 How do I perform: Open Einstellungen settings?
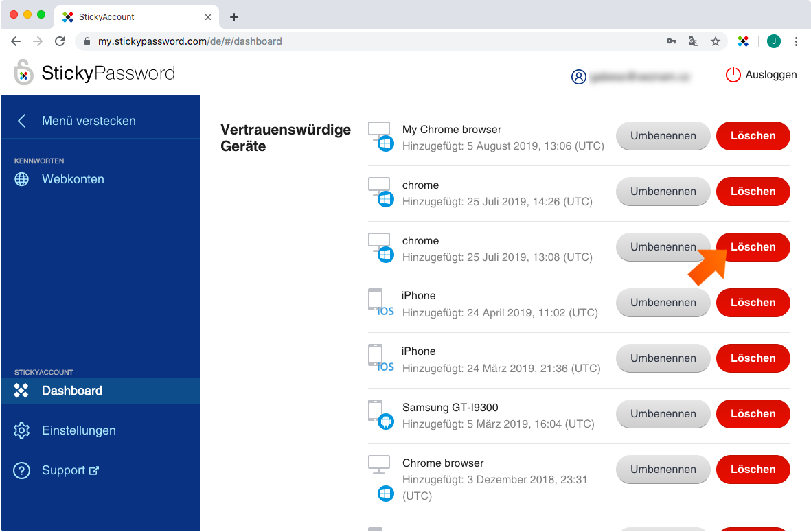(x=65, y=430)
